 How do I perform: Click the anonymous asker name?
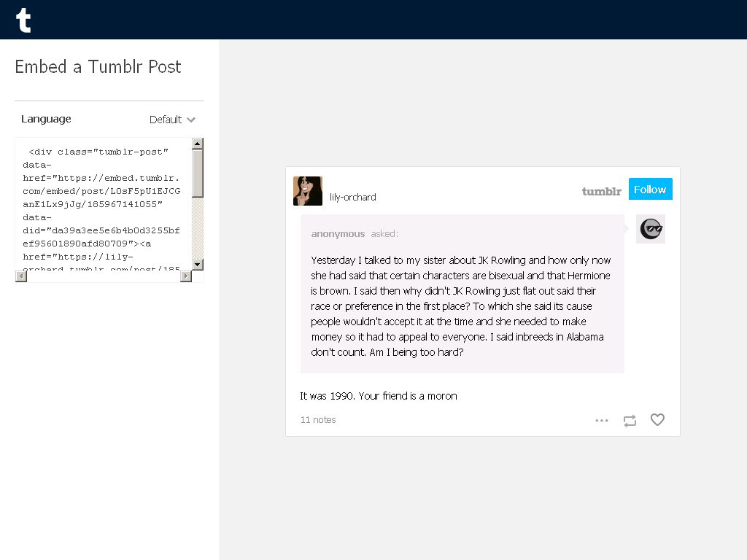338,234
